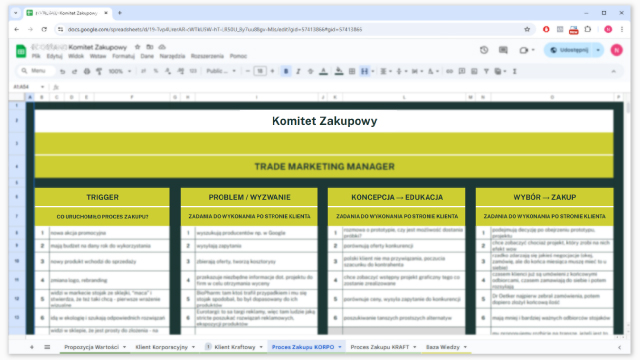The height and width of the screenshot is (360, 640).
Task: Open the Narzędzia menu
Action: pos(172,56)
